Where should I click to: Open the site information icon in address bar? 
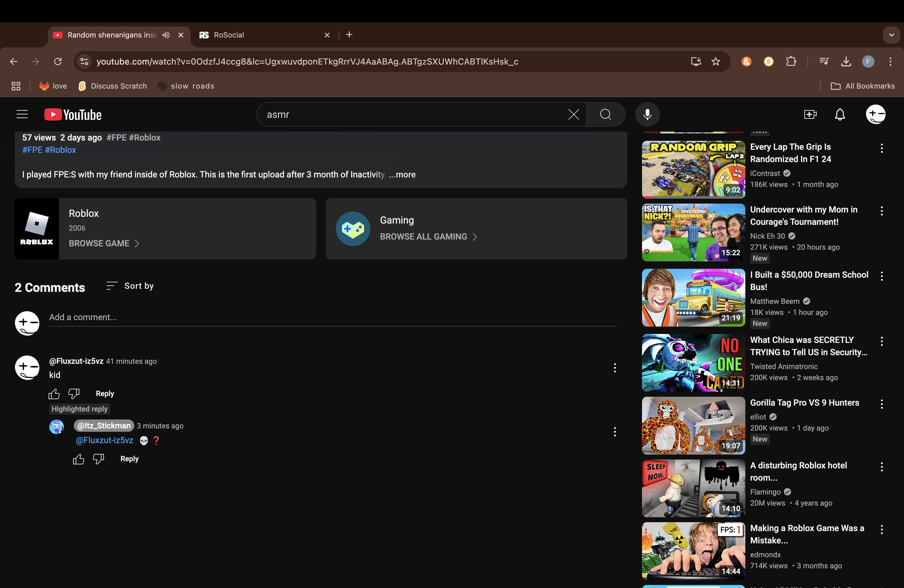[x=84, y=62]
